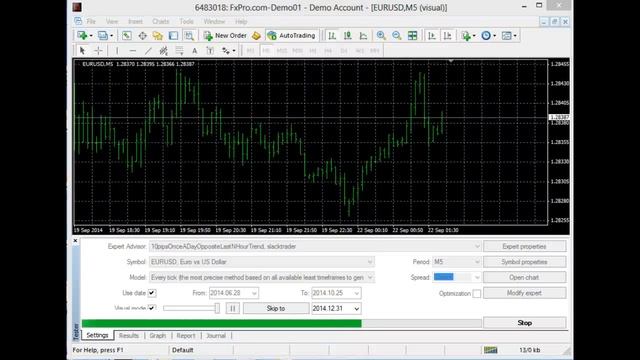Click the Modify expert button
Screen dimensions: 640x360
(x=524, y=293)
